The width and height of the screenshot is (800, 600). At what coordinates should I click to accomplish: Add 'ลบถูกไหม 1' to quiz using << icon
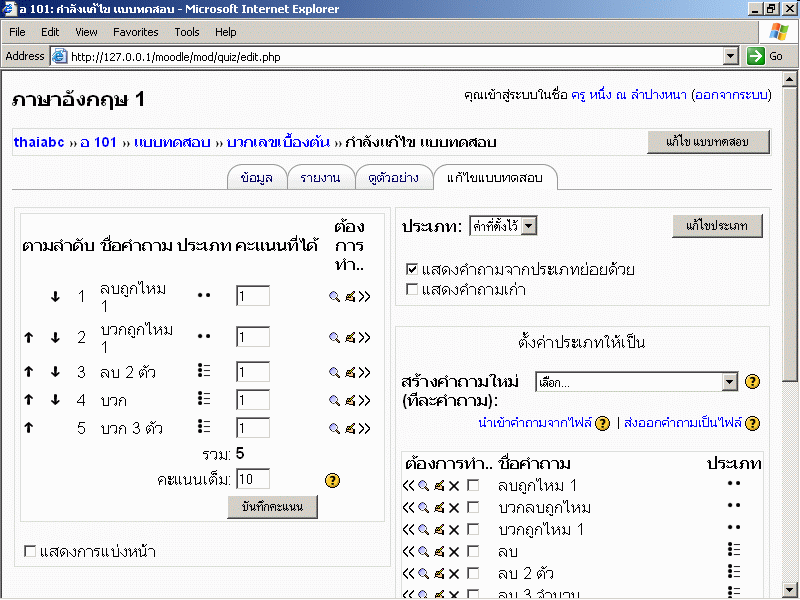(x=408, y=485)
